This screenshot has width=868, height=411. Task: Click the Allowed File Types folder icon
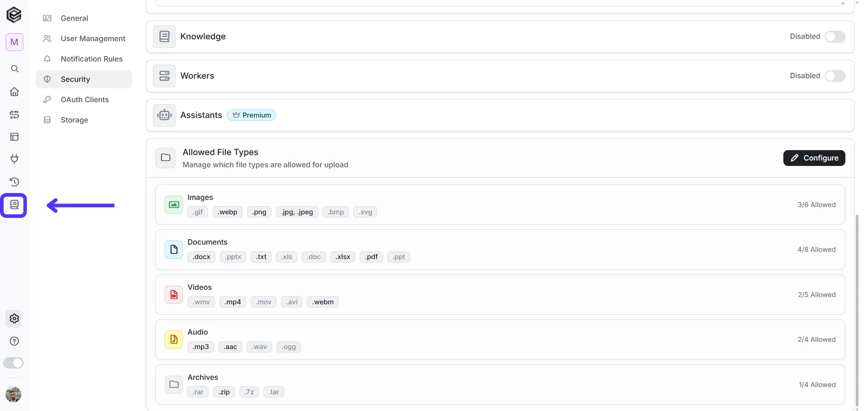click(x=166, y=158)
